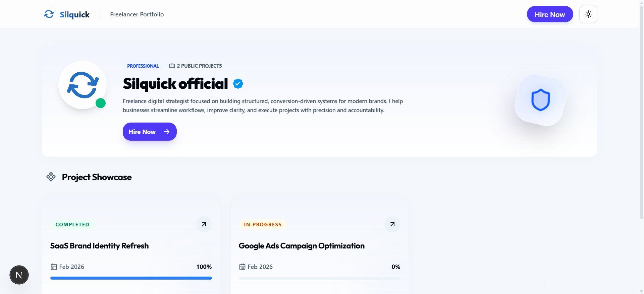Open the Silquick home link
The width and height of the screenshot is (644, 294).
pyautogui.click(x=66, y=14)
